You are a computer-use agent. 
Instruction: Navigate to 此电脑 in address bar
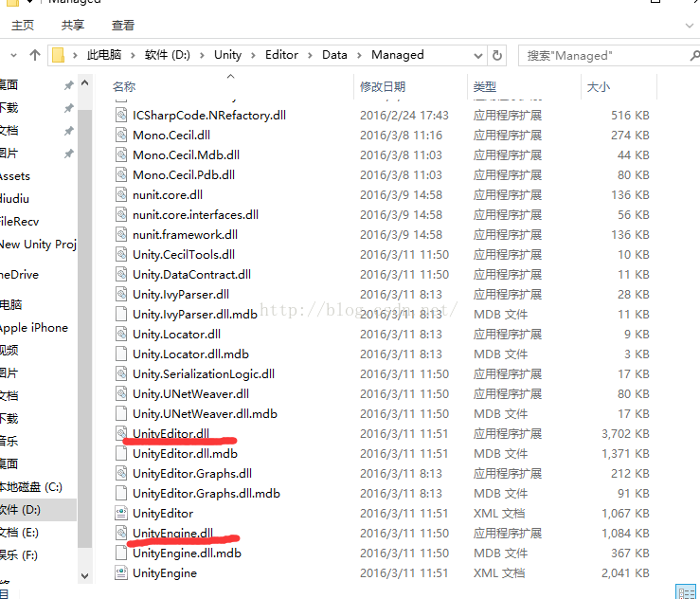[104, 55]
